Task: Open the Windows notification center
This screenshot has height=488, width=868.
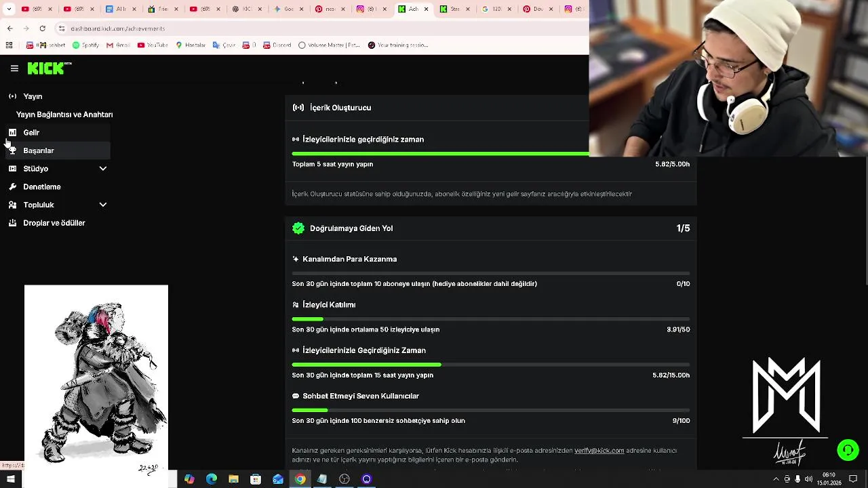Action: point(853,479)
